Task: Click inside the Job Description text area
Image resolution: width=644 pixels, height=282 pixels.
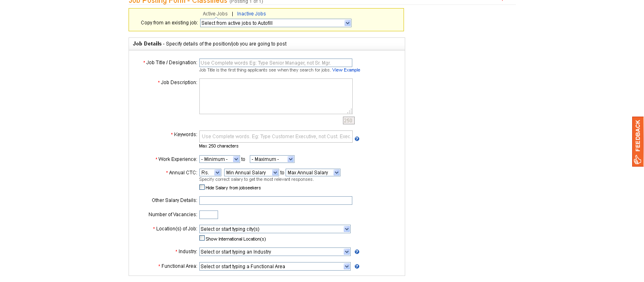Action: click(275, 96)
